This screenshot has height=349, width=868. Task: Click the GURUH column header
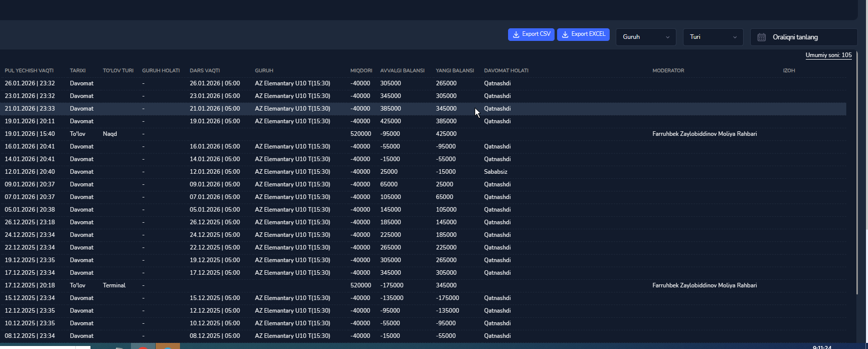[264, 71]
